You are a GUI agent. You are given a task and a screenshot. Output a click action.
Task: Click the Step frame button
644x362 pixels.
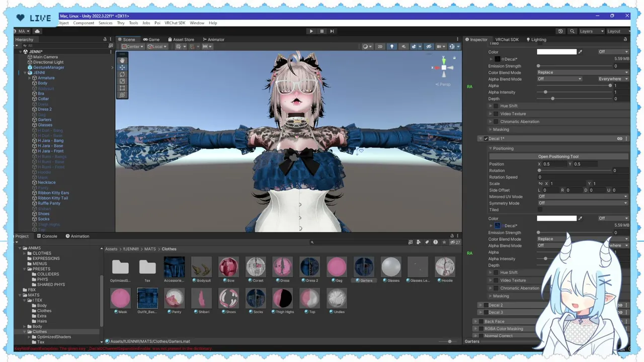coord(332,31)
